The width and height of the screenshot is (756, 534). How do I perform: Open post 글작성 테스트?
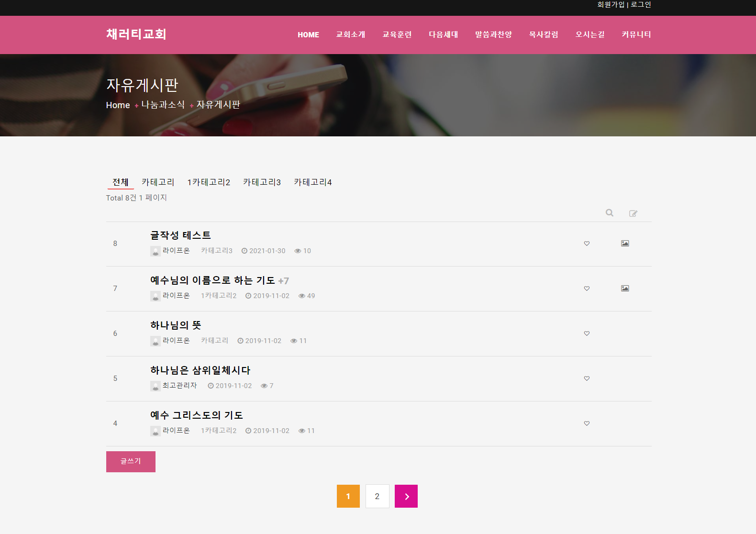(x=180, y=235)
